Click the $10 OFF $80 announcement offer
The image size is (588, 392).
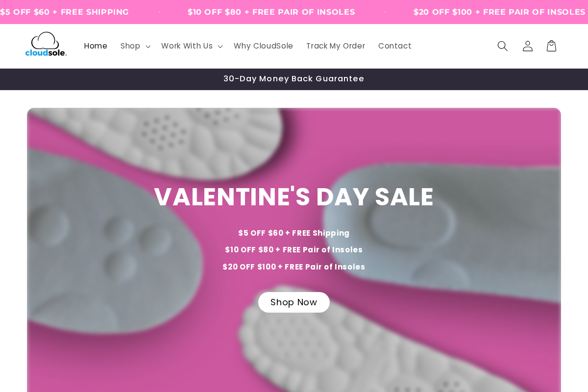[x=271, y=12]
